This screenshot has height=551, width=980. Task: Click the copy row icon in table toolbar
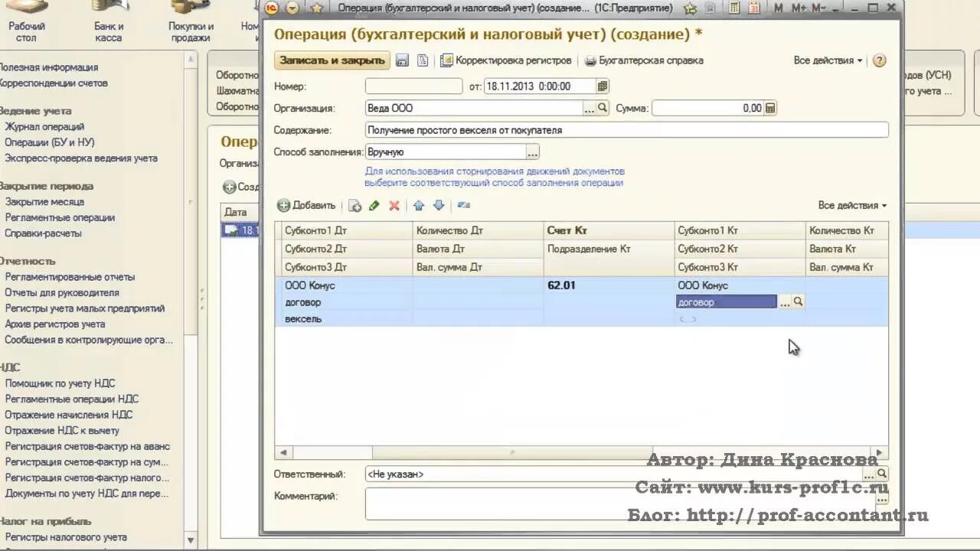click(x=354, y=205)
